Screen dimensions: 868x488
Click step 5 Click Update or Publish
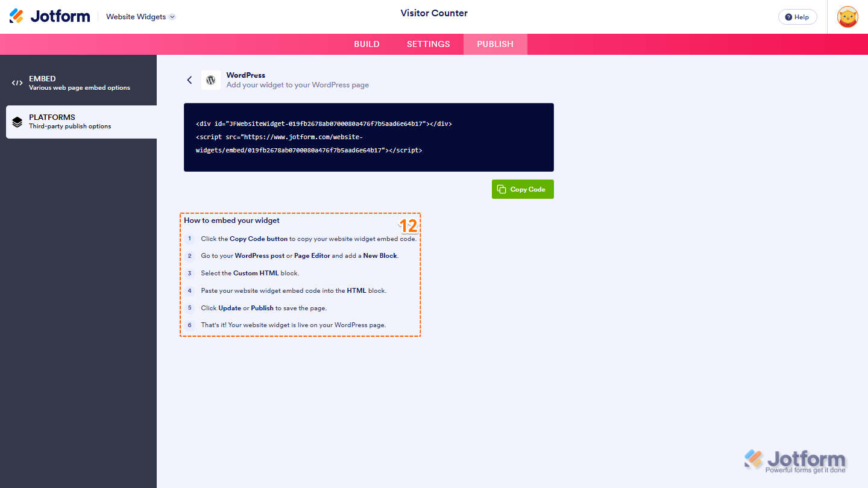(x=256, y=308)
